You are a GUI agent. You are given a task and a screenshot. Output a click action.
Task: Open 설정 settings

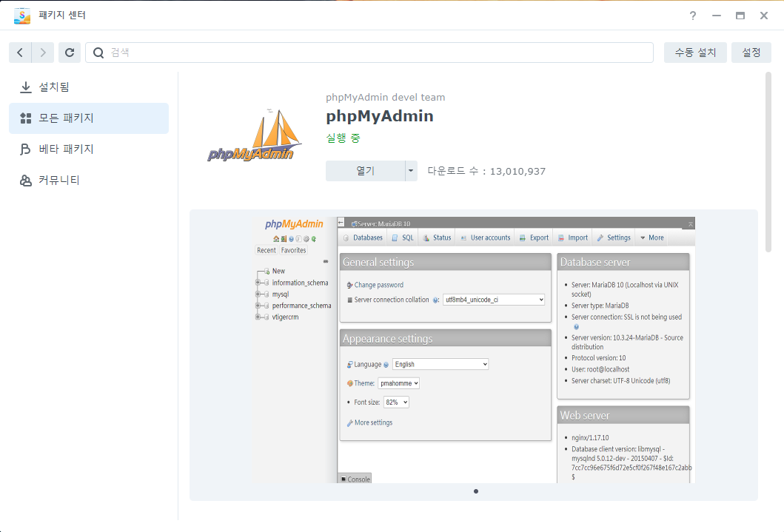click(x=751, y=53)
